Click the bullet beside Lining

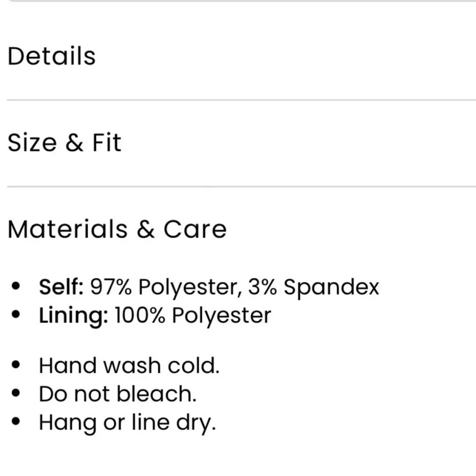(17, 315)
